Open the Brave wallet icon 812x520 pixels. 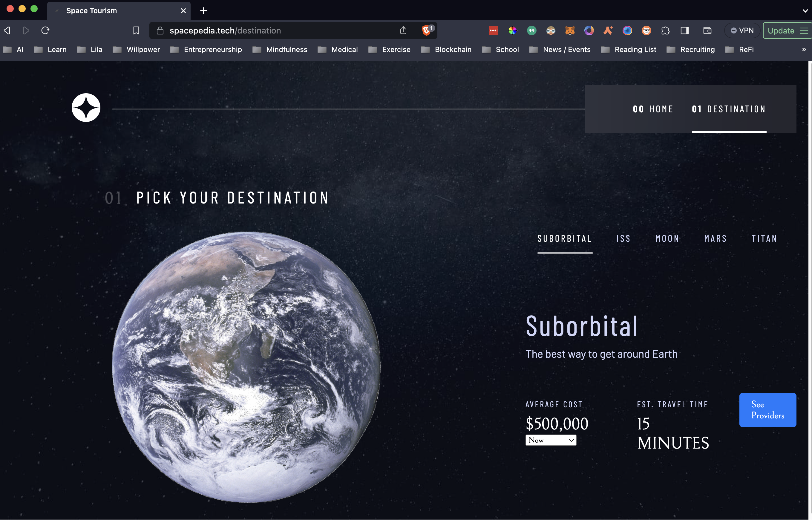707,30
